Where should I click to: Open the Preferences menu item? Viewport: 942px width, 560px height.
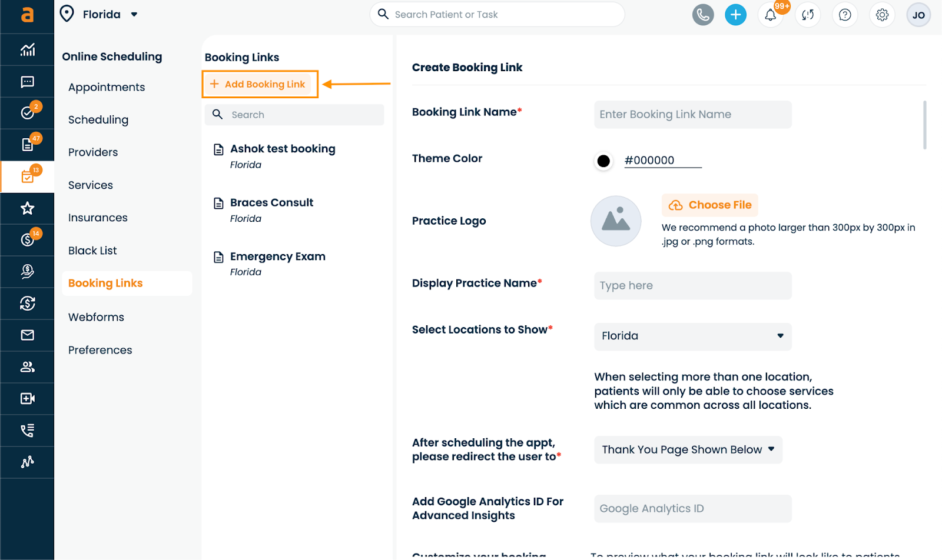pos(100,350)
